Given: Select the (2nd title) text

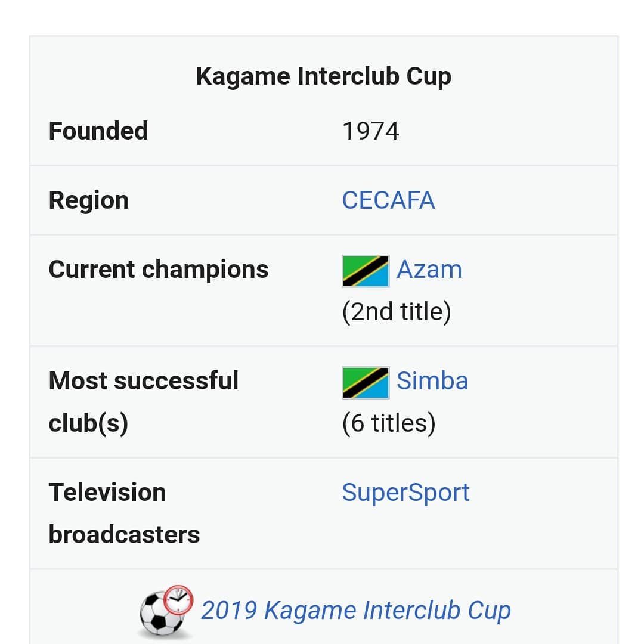Looking at the screenshot, I should (x=397, y=312).
